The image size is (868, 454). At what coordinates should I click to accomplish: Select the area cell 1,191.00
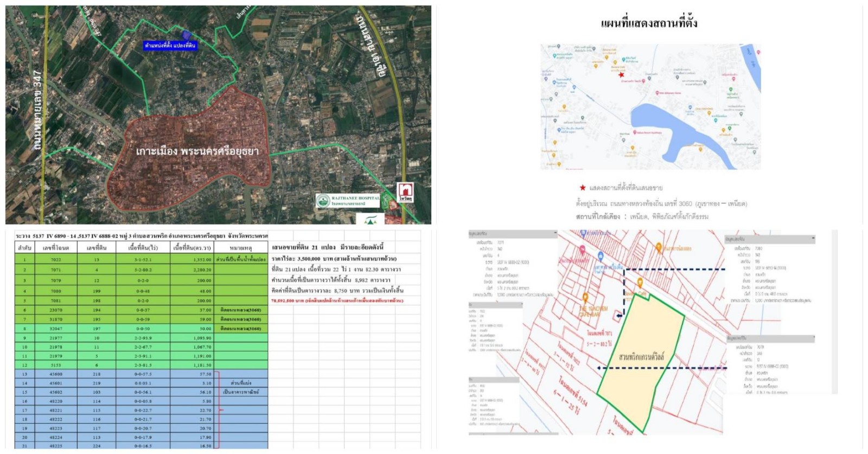coord(192,356)
